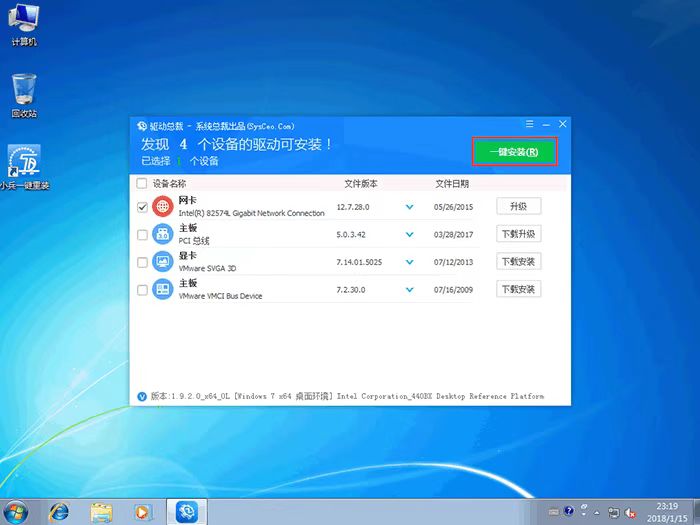Image resolution: width=700 pixels, height=525 pixels.
Task: Click the PCI 总线 主板 device icon
Action: pyautogui.click(x=162, y=234)
